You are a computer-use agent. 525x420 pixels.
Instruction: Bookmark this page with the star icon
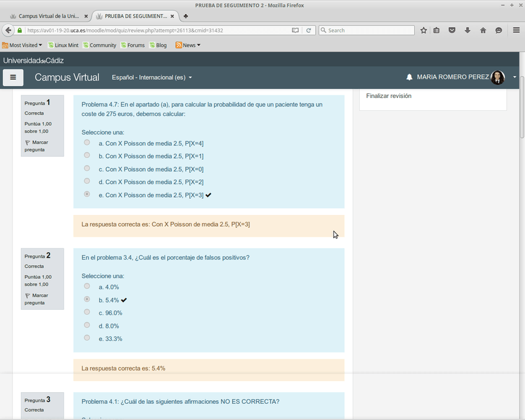click(x=423, y=30)
